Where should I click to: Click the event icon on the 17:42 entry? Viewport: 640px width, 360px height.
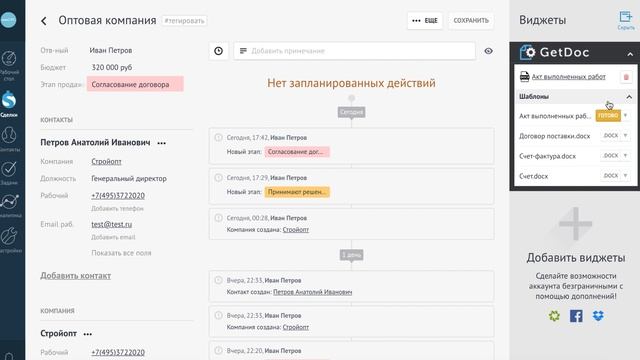pyautogui.click(x=218, y=138)
